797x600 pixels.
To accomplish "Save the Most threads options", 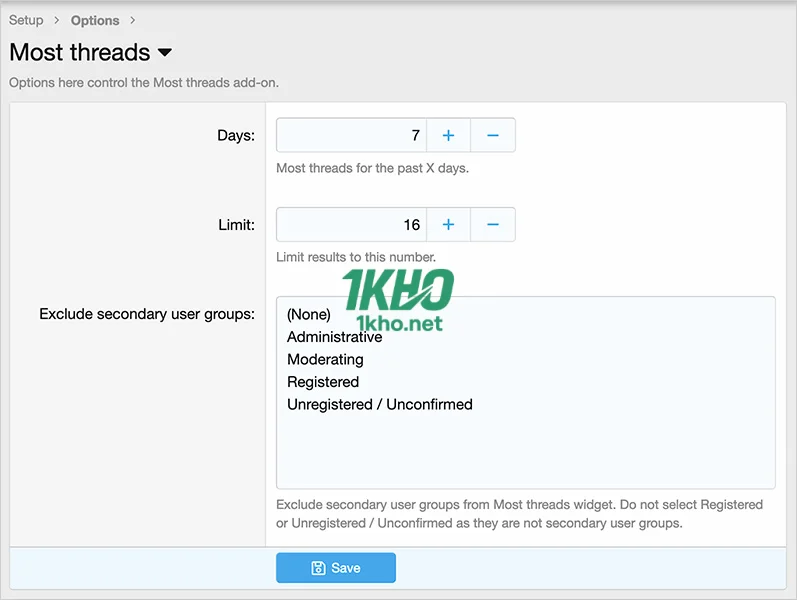I will pos(336,568).
